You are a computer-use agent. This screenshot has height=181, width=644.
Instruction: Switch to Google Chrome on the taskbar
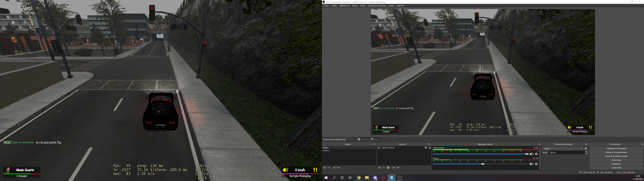pos(359,178)
